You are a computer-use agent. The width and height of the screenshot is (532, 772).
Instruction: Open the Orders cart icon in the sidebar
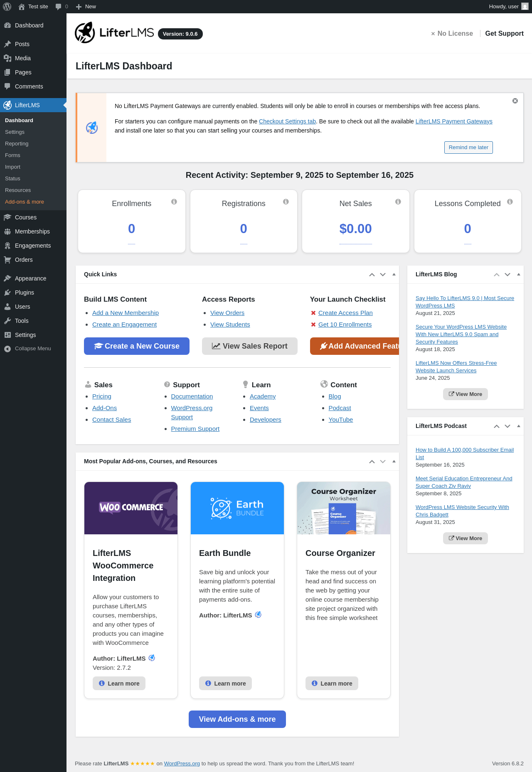7,260
